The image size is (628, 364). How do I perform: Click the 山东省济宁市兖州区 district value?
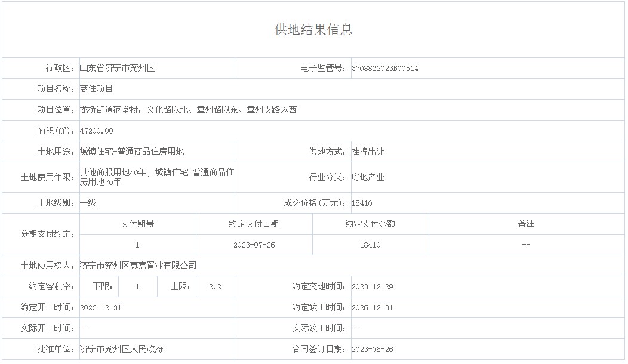point(117,69)
